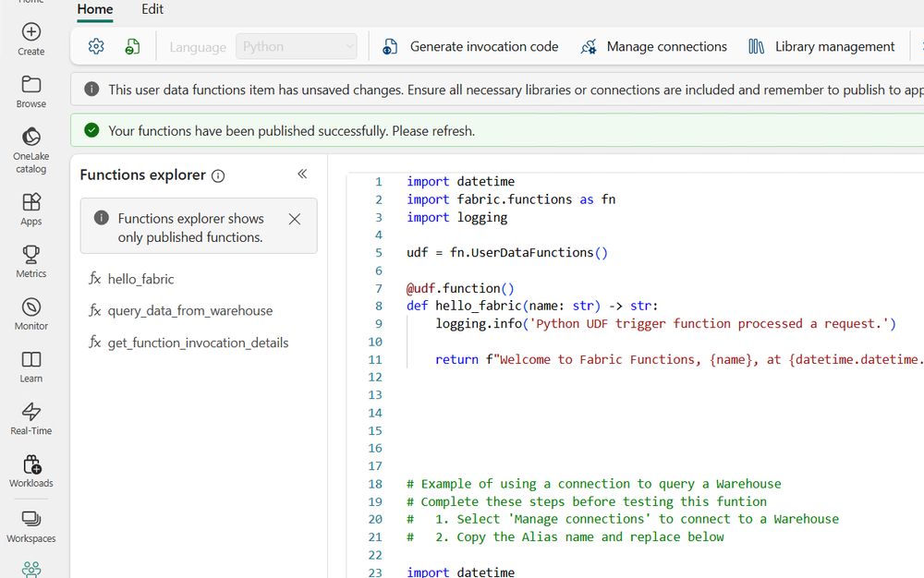This screenshot has height=578, width=924.
Task: Click the 'Functions explorer' heading
Action: tap(143, 175)
